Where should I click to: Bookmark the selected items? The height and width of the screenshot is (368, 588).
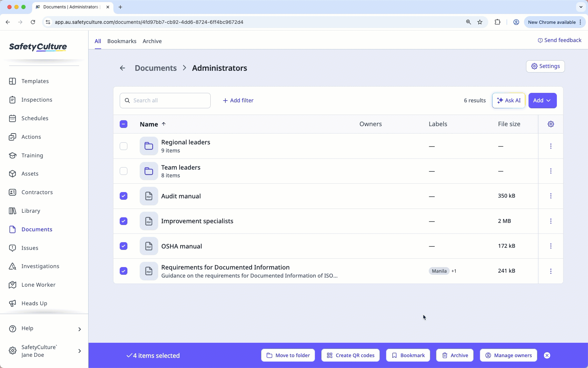408,355
